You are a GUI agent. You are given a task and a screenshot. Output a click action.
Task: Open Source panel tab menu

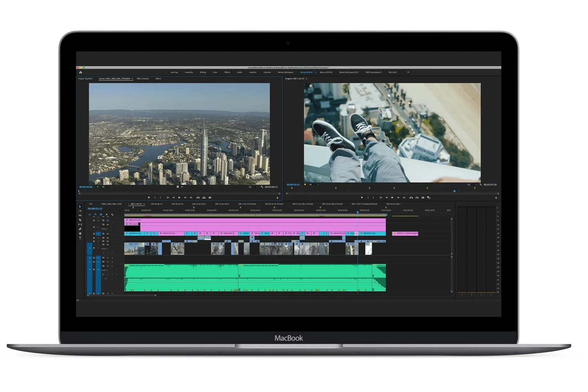132,79
